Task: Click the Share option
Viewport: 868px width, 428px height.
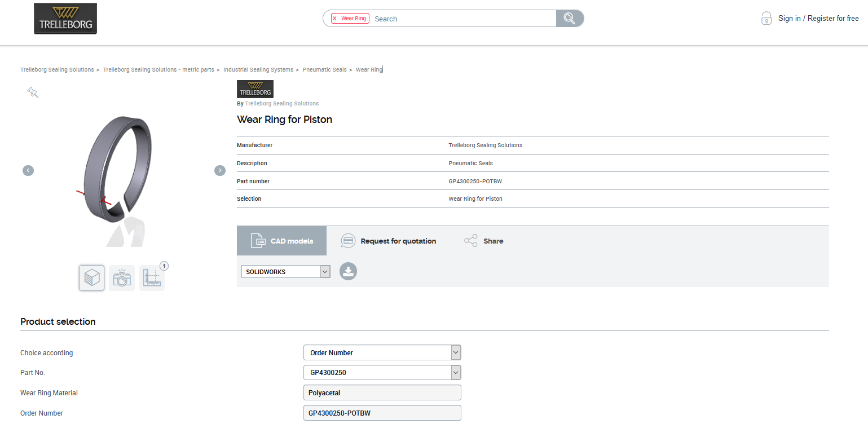Action: click(x=483, y=241)
